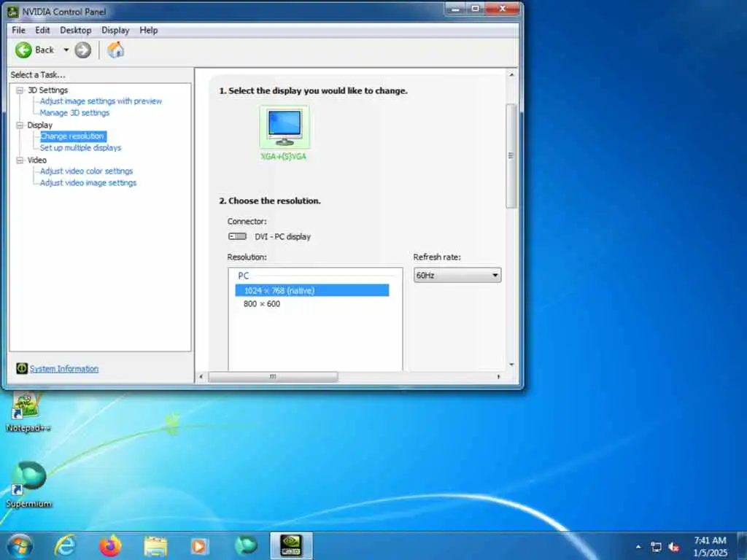Image resolution: width=747 pixels, height=560 pixels.
Task: Click the vertical scrollbar thumb
Action: (x=511, y=156)
